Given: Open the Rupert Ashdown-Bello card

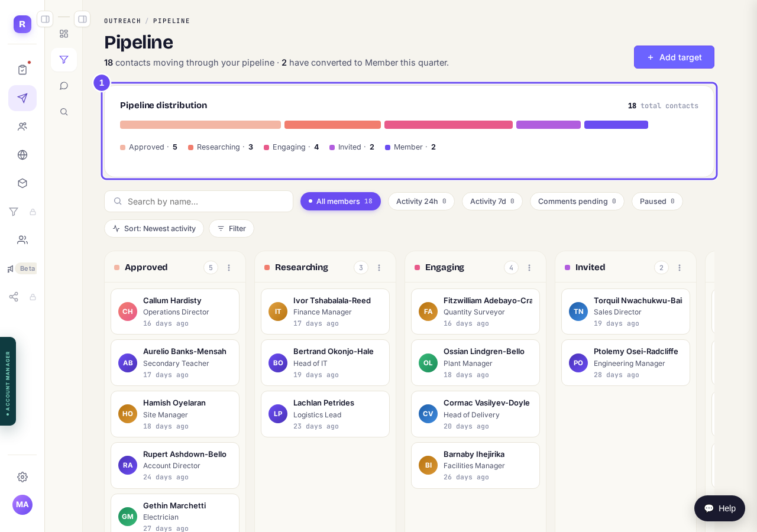Looking at the screenshot, I should tap(175, 466).
